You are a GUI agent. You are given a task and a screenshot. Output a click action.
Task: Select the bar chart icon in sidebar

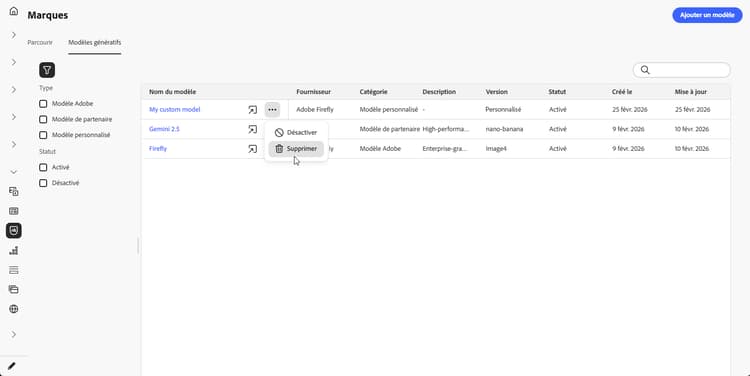pos(13,250)
